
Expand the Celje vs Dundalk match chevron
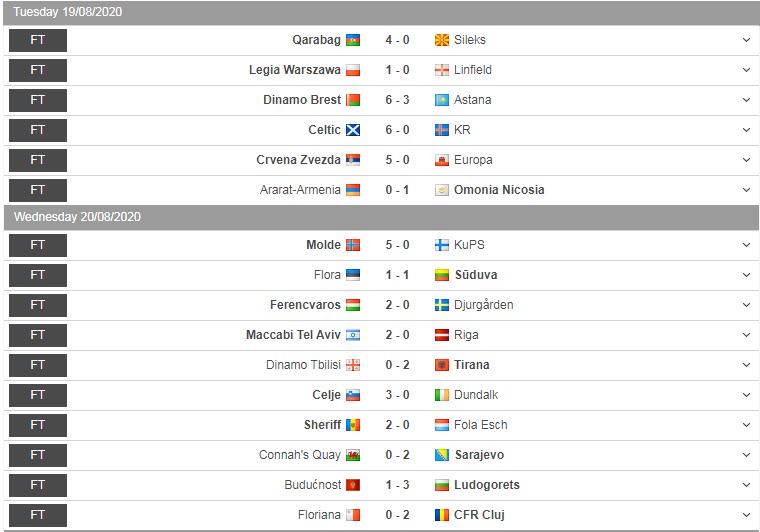(x=746, y=395)
